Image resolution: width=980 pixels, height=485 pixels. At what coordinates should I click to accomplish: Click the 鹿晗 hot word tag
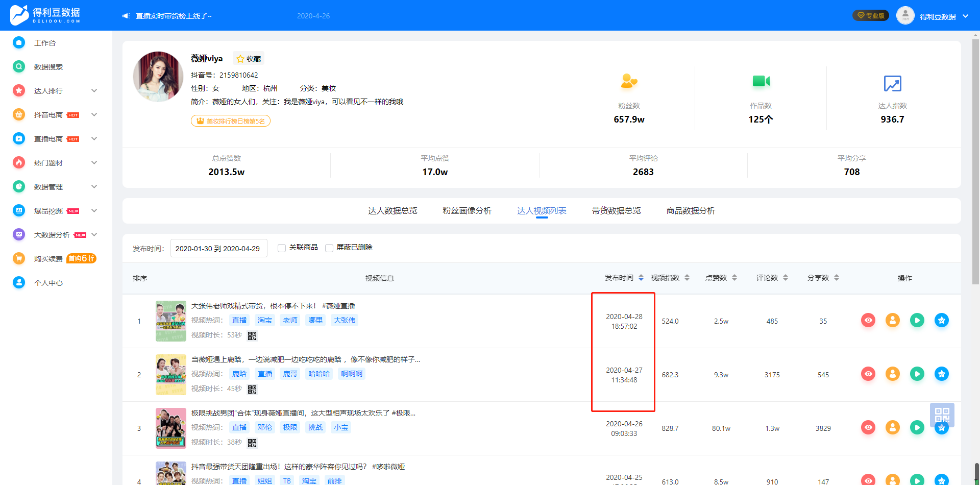click(239, 374)
